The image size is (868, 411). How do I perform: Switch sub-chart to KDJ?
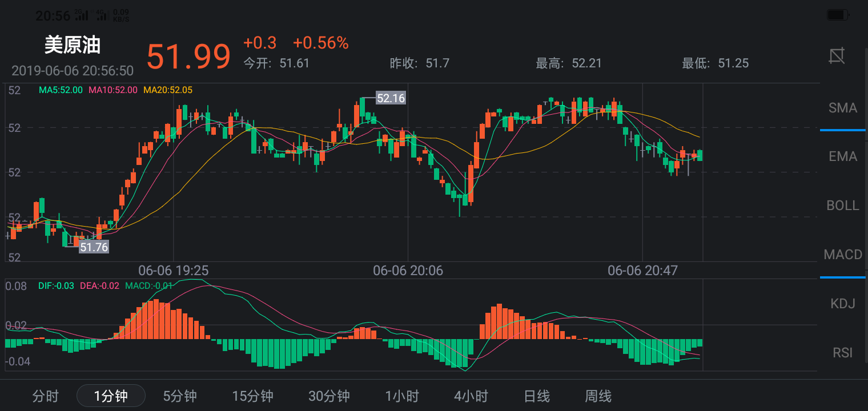click(843, 304)
